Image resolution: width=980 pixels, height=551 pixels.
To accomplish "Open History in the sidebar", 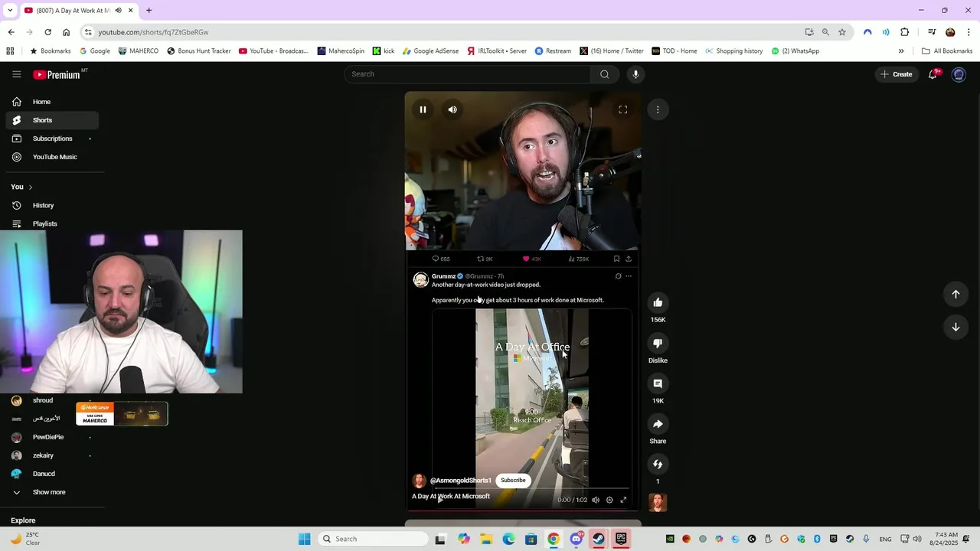I will pos(52,205).
